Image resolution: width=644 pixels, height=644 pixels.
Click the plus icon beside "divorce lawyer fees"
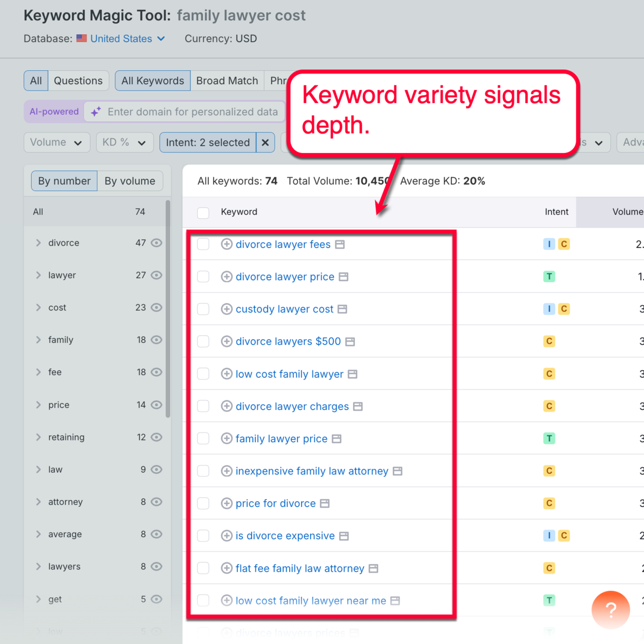[x=226, y=244]
